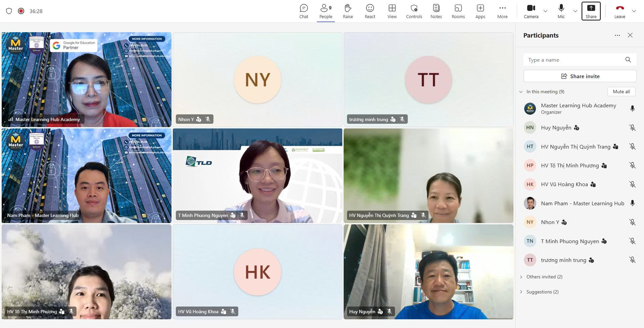Open the Controls menu

(414, 11)
